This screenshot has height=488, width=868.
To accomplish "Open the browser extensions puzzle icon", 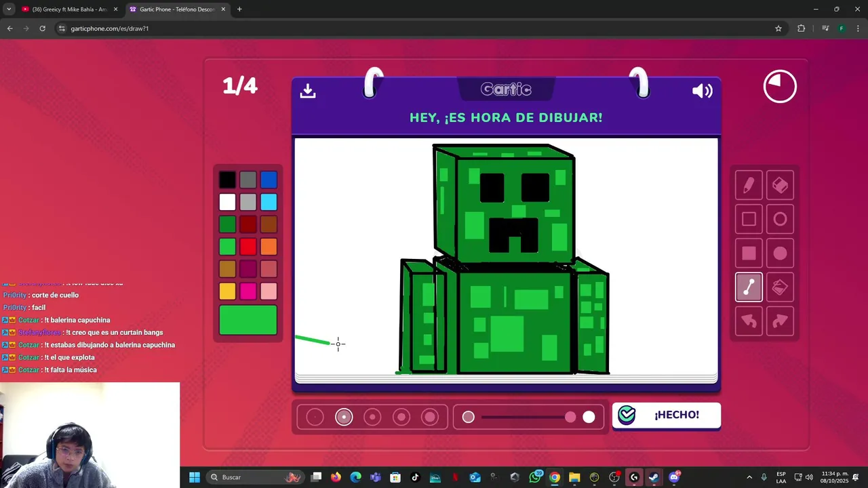I will [801, 28].
